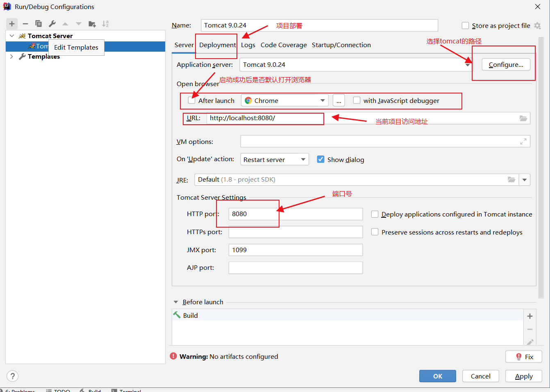This screenshot has width=550, height=392.
Task: Open Restart server update action dropdown
Action: click(x=275, y=160)
